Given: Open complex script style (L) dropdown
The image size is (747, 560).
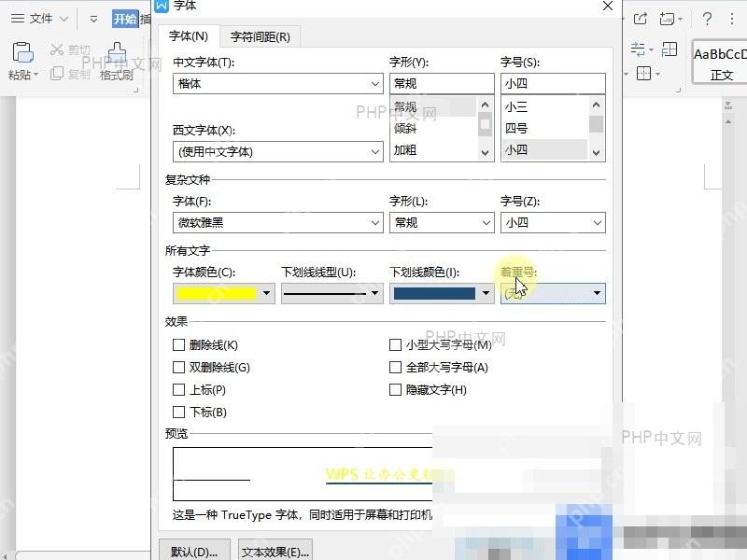Looking at the screenshot, I should pos(442,222).
